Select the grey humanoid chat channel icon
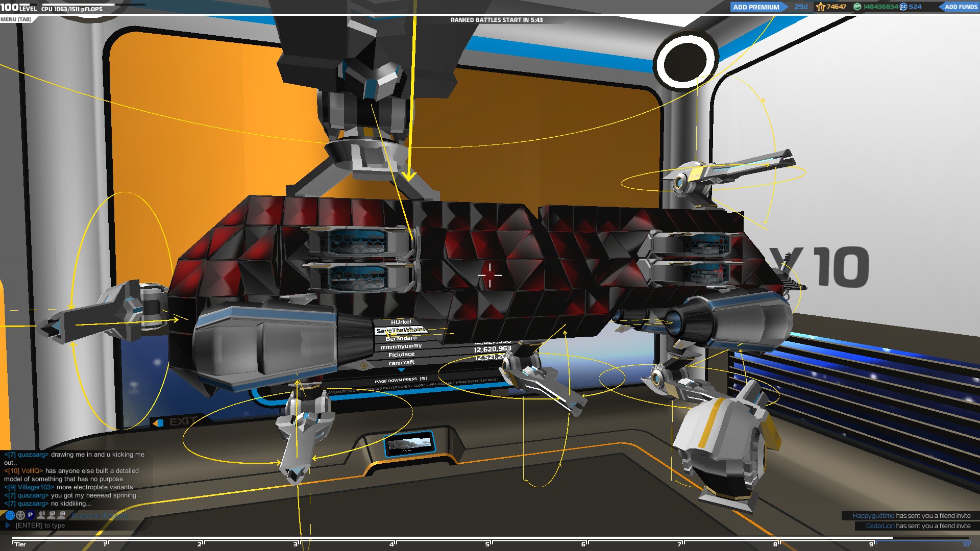The image size is (980, 551). click(x=20, y=515)
